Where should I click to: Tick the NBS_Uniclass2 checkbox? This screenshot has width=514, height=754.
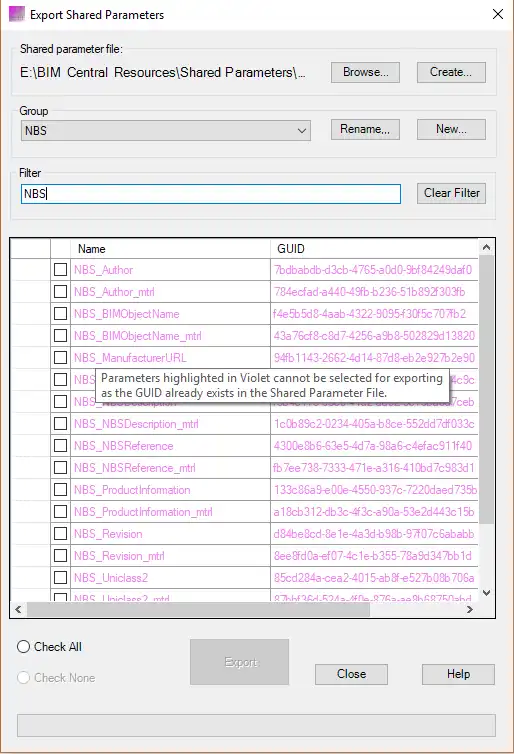(x=61, y=578)
